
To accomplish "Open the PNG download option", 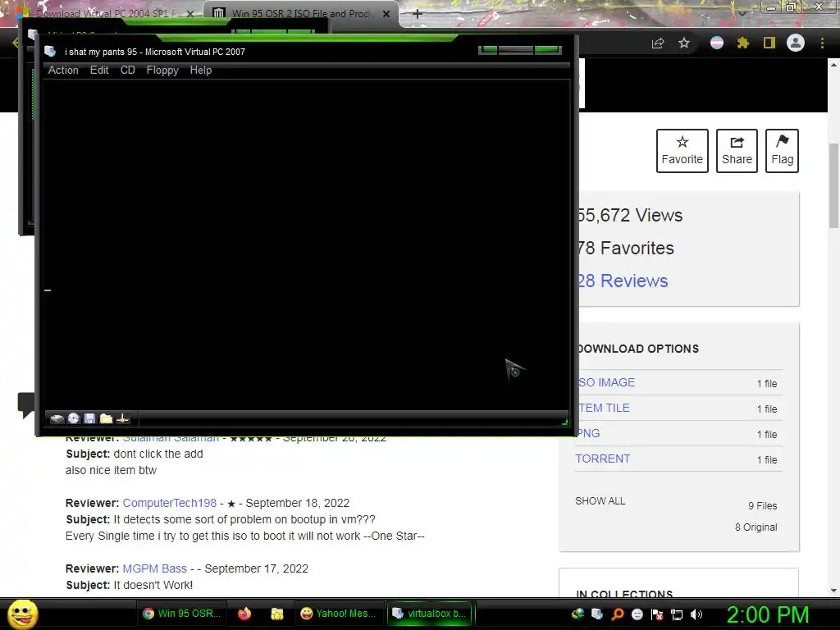I will [588, 433].
